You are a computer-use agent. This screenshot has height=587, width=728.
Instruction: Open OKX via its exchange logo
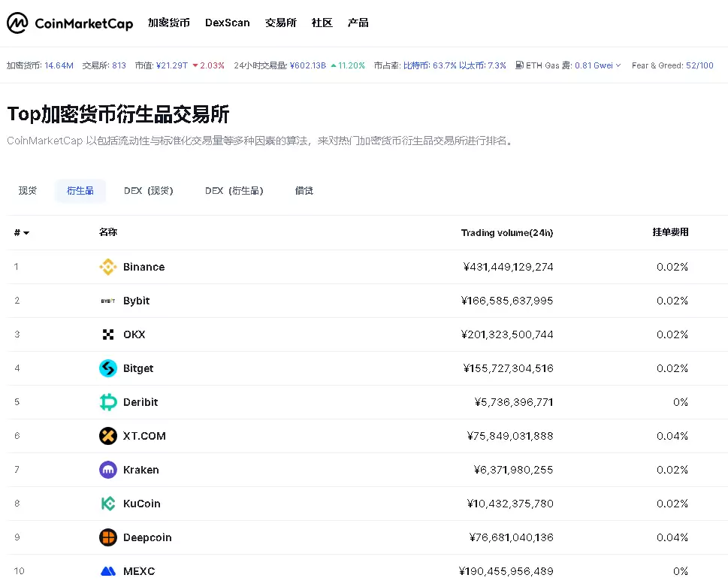[x=108, y=334]
